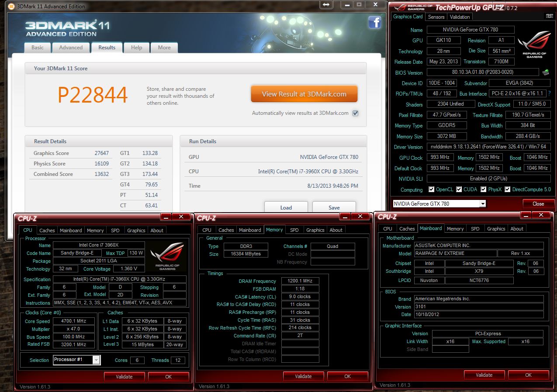
Task: Open Mainboard tab in the middle CPU-Z Memory window
Action: [x=250, y=230]
